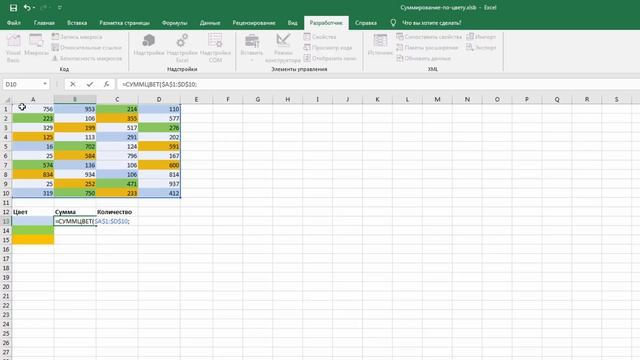Click Просмотр кода (View Code)
This screenshot has height=360, width=640.
pos(327,47)
